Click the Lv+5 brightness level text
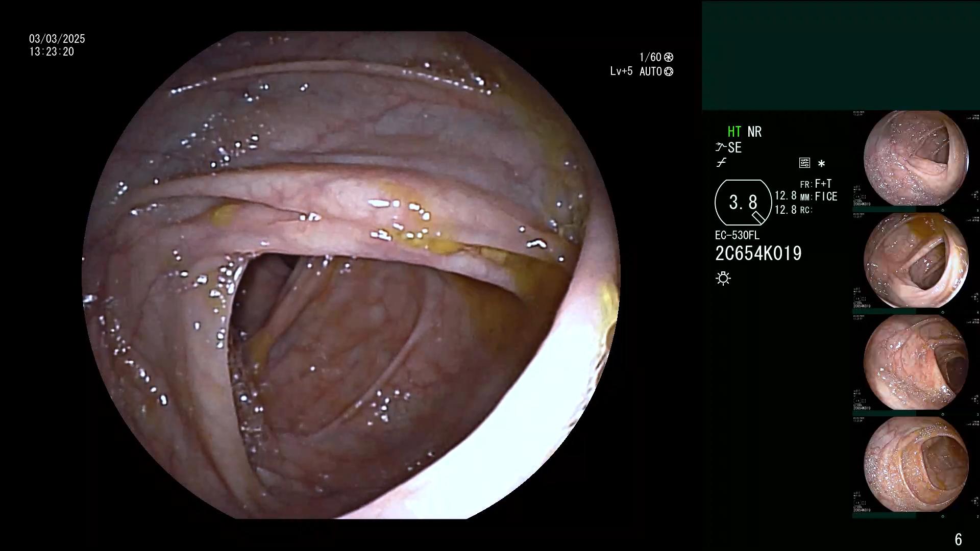Viewport: 980px width, 551px height. [621, 71]
